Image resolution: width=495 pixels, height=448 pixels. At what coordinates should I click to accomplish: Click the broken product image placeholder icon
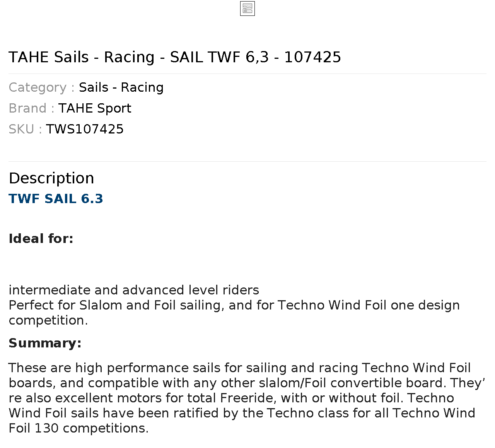247,9
